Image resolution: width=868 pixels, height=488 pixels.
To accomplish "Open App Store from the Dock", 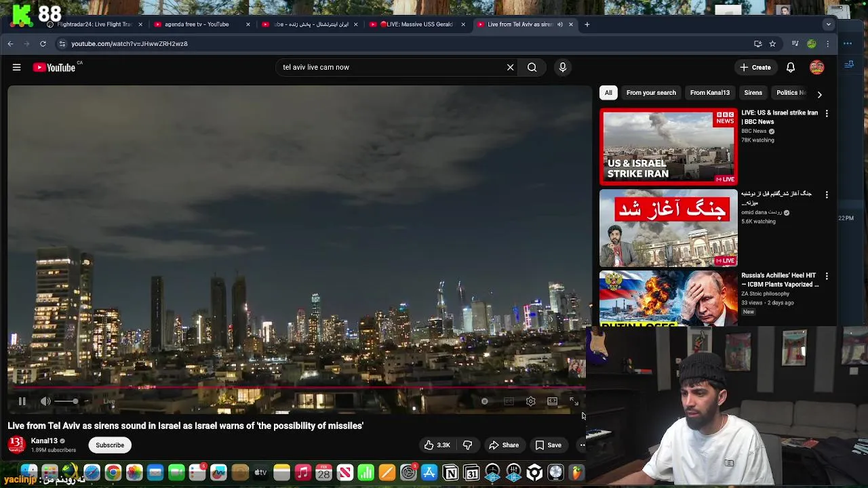I will 429,472.
